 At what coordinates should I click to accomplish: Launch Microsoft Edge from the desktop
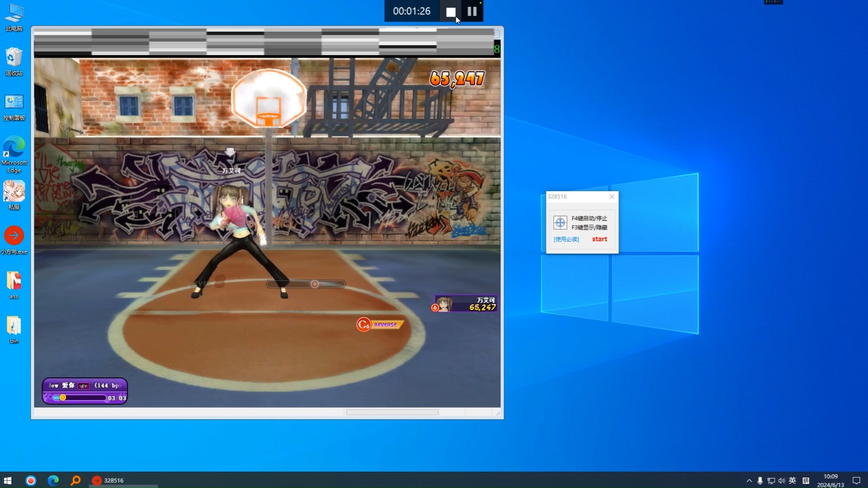click(14, 155)
